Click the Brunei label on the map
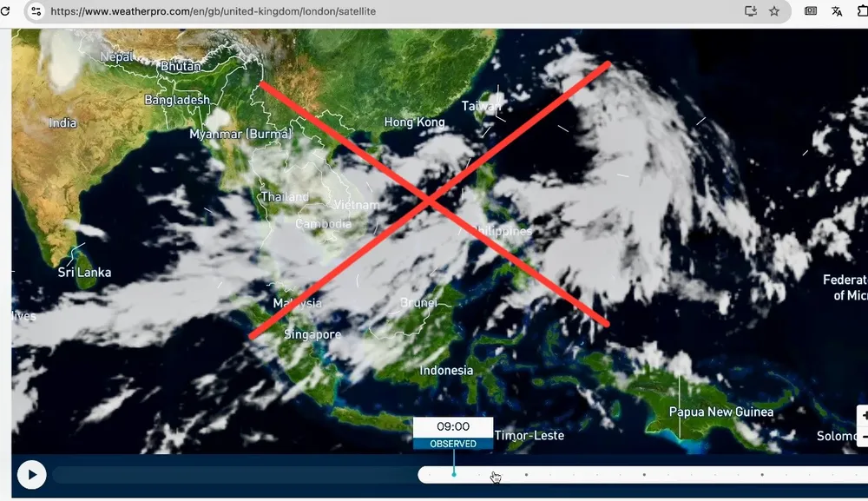The image size is (868, 501). coord(418,302)
